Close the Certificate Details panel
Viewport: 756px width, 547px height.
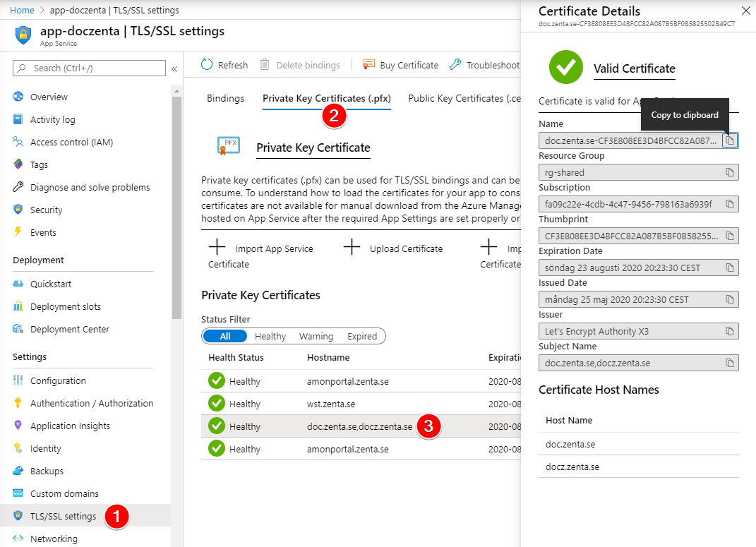point(745,11)
